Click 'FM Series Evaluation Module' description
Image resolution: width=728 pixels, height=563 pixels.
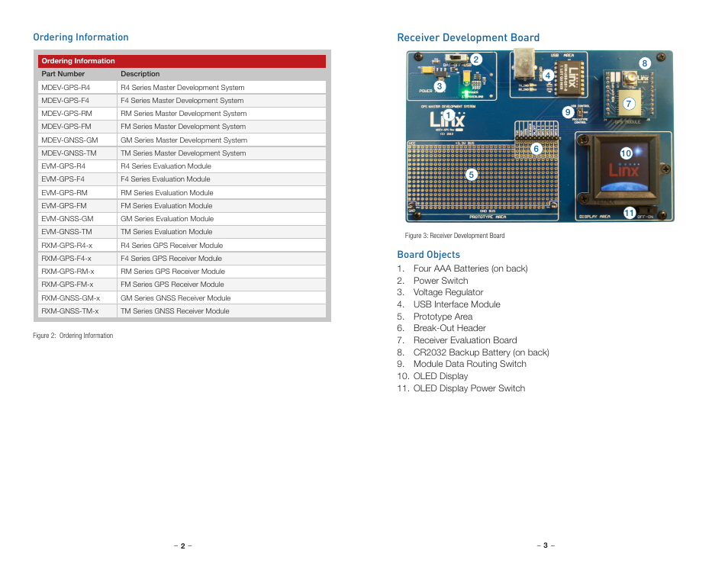point(166,205)
